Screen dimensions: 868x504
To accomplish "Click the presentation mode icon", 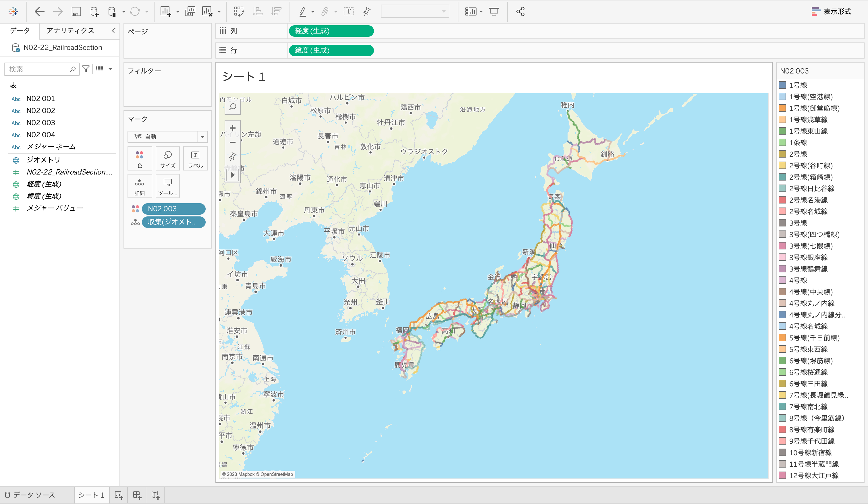I will 494,11.
